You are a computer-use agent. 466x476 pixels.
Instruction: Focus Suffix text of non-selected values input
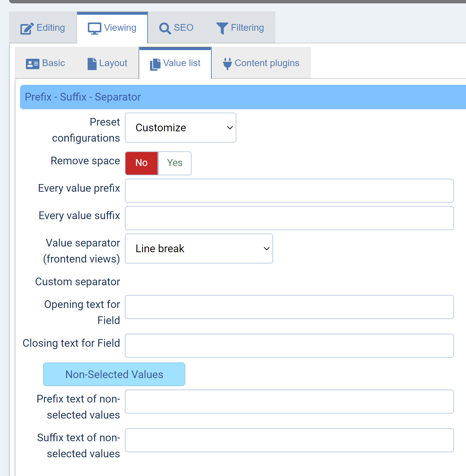click(289, 440)
